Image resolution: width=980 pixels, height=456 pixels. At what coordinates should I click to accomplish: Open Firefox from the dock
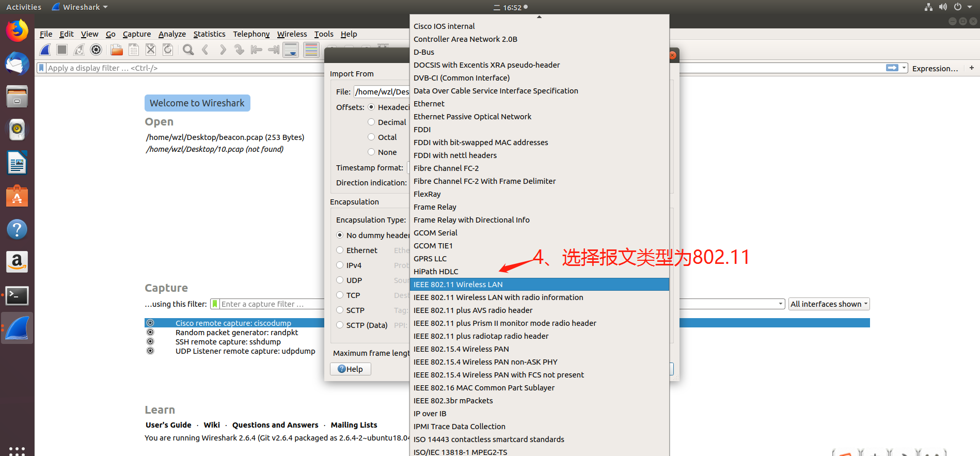[x=17, y=30]
